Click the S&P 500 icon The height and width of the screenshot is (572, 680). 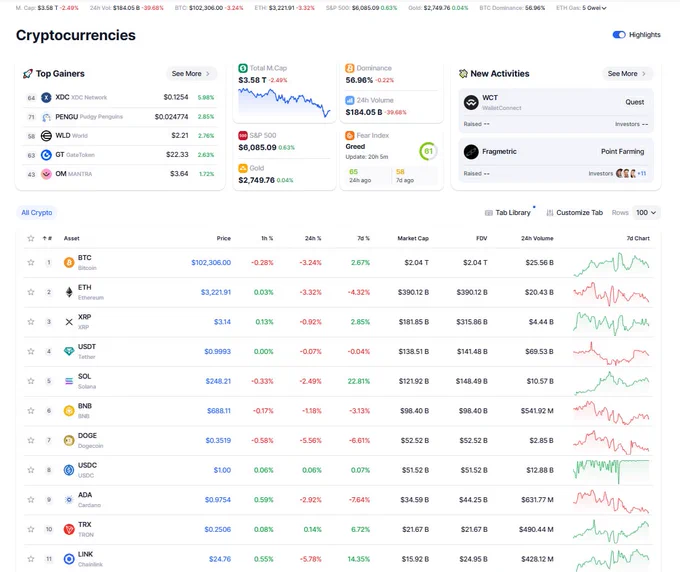click(x=243, y=135)
